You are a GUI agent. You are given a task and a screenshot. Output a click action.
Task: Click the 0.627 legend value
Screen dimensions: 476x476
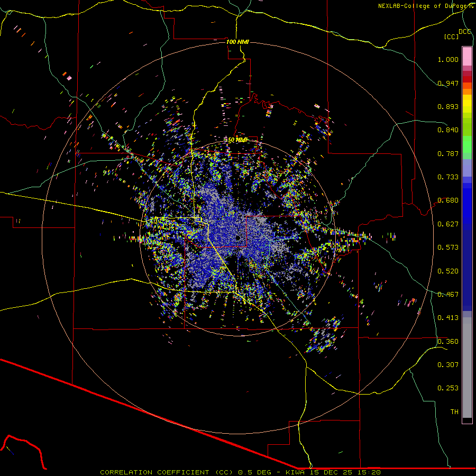pos(448,224)
